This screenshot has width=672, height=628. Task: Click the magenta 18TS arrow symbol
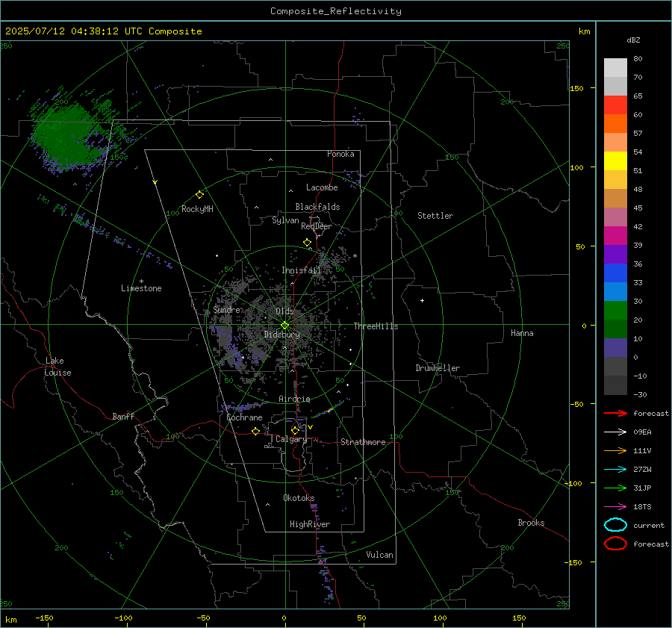[x=615, y=507]
